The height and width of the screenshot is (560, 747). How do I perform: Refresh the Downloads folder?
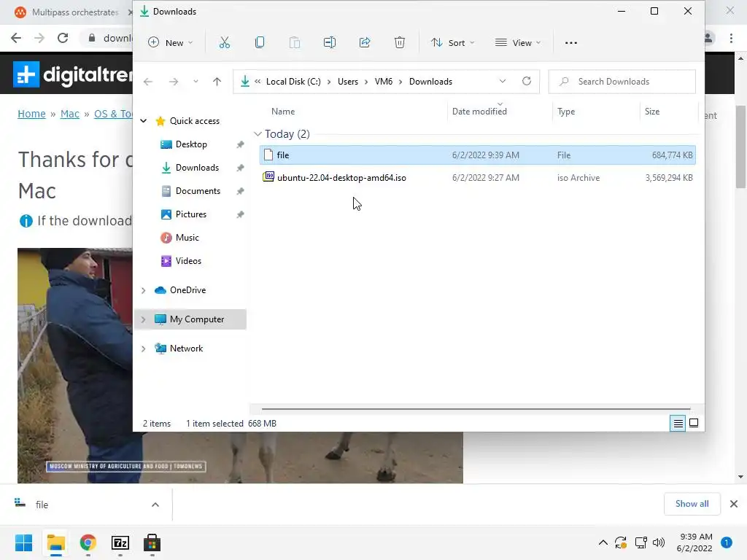527,82
